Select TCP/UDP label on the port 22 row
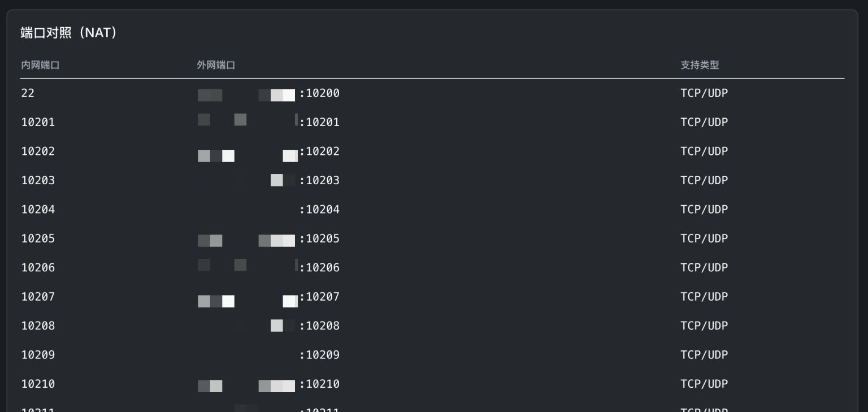 pos(704,93)
